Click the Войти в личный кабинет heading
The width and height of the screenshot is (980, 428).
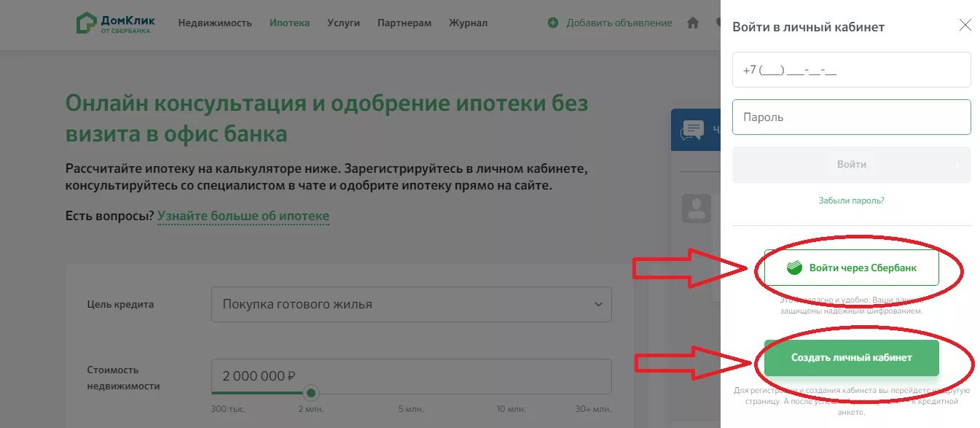point(808,27)
